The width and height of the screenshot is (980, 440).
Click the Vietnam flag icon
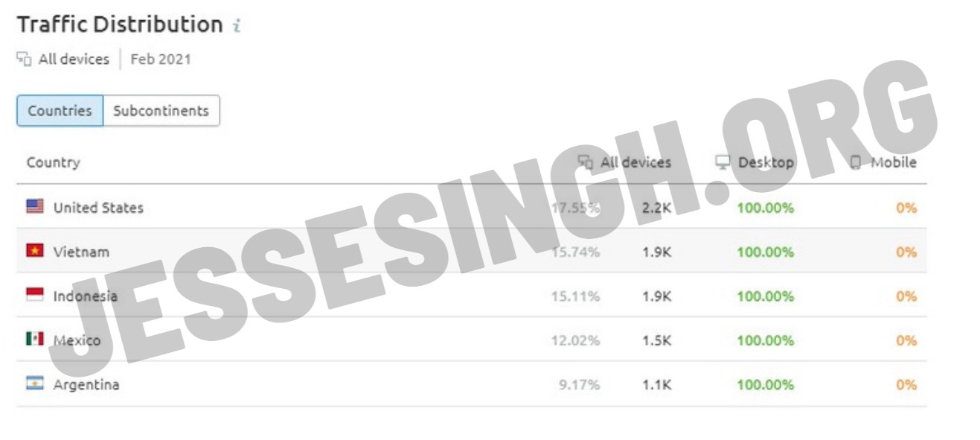(35, 251)
